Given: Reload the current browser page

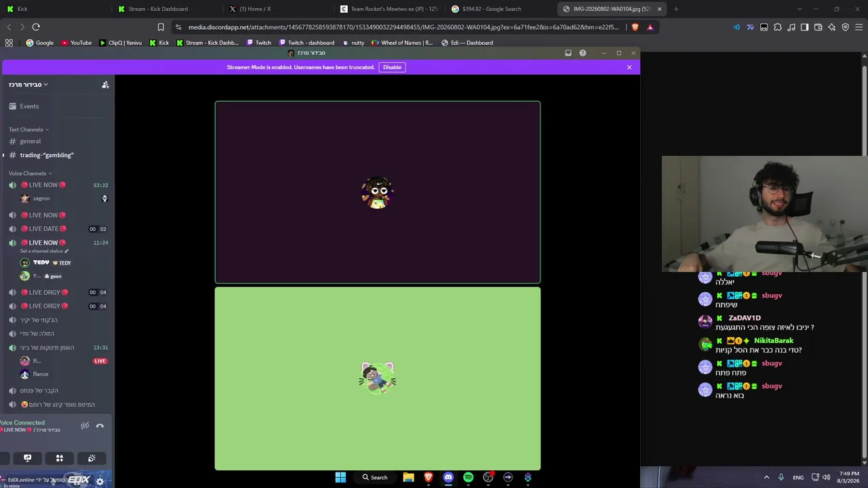Looking at the screenshot, I should coord(36,27).
